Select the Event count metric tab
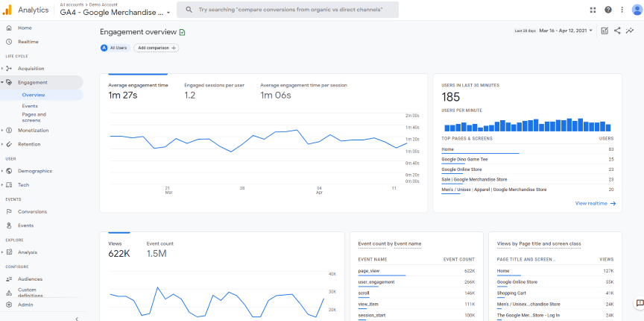This screenshot has height=321, width=644. pyautogui.click(x=160, y=249)
